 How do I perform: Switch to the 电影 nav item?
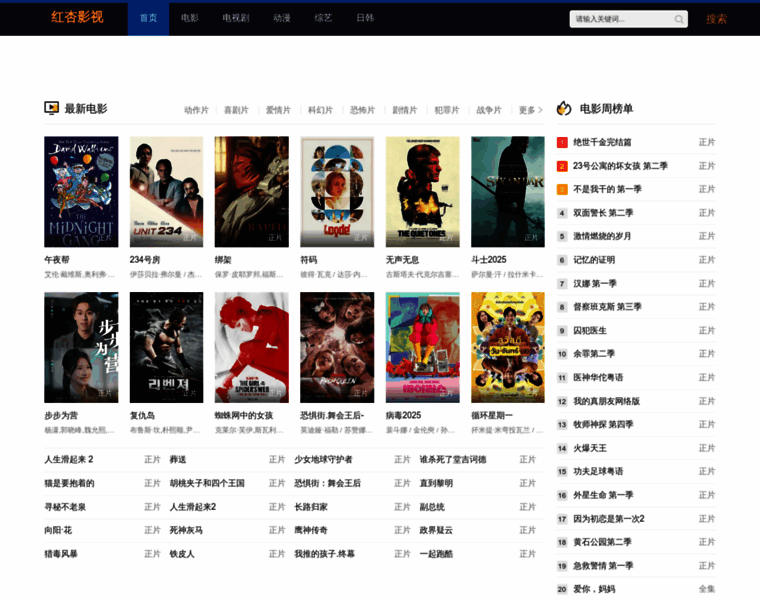(190, 18)
